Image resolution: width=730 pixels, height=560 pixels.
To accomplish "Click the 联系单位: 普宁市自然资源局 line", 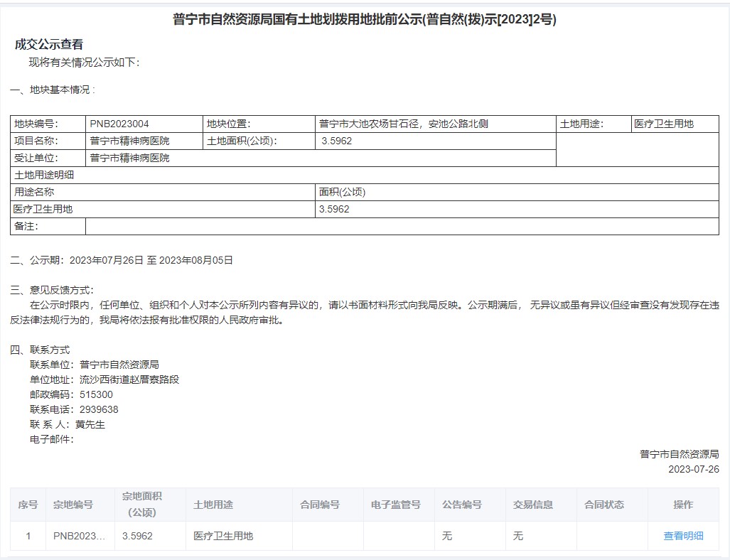I will pos(95,365).
